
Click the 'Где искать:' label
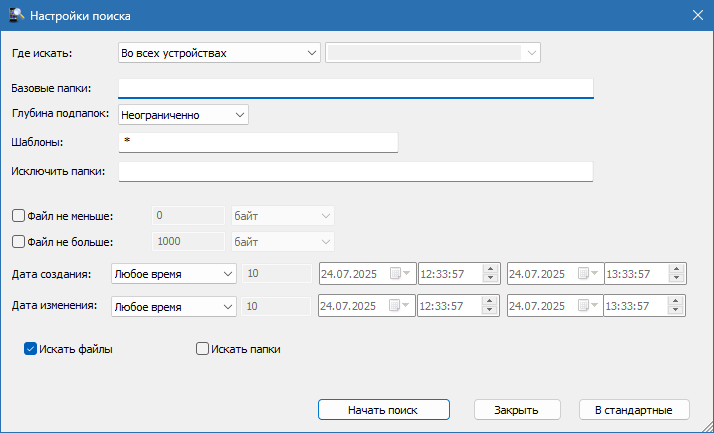(42, 53)
